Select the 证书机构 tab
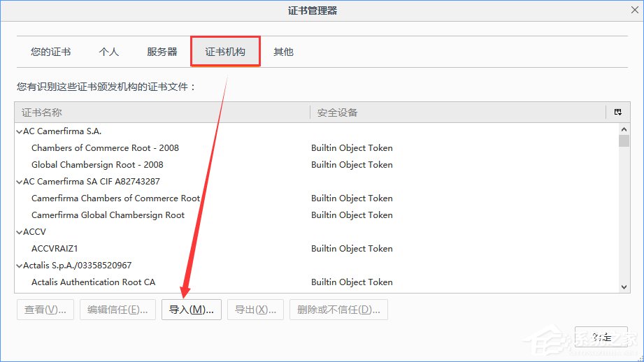This screenshot has height=362, width=644. pos(225,52)
